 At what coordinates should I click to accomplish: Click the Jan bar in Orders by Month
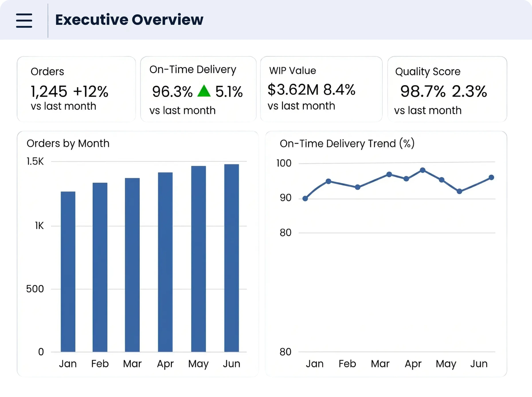point(68,272)
